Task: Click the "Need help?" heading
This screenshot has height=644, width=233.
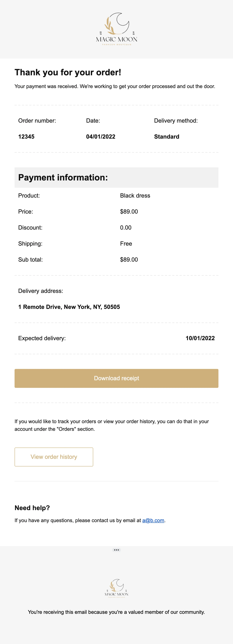Action: click(32, 508)
